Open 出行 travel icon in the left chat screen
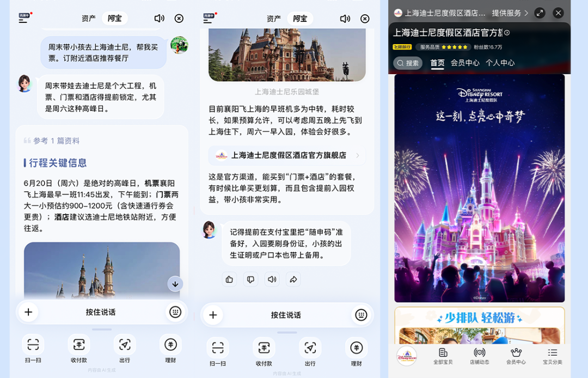Image resolution: width=588 pixels, height=378 pixels. [x=125, y=344]
